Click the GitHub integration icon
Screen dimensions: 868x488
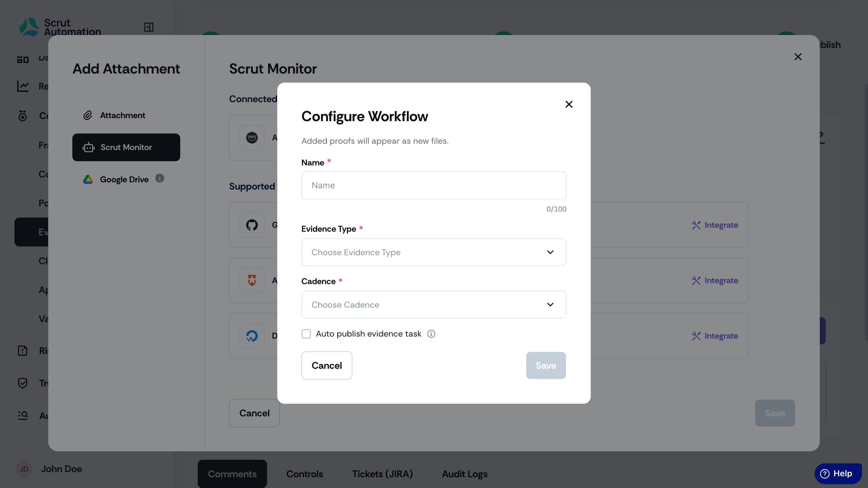(252, 225)
